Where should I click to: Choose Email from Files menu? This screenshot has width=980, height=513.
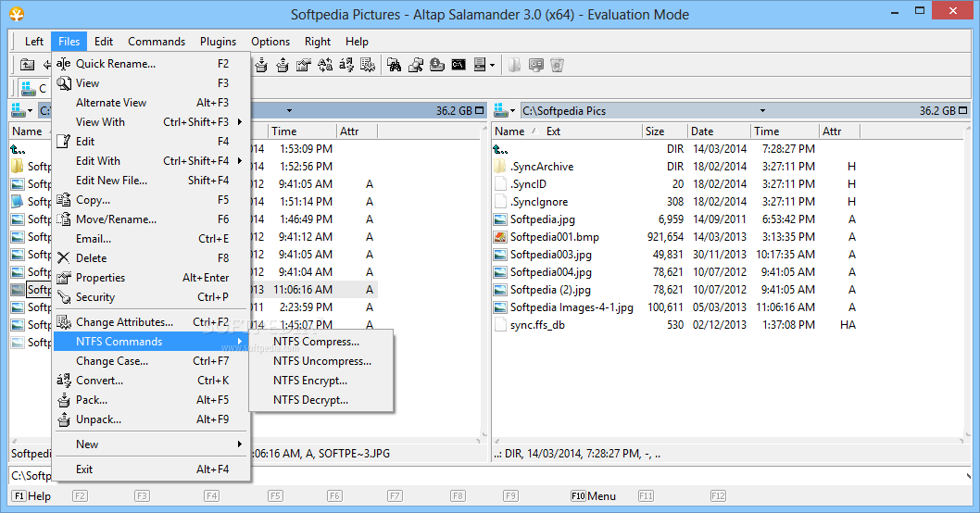(x=151, y=239)
